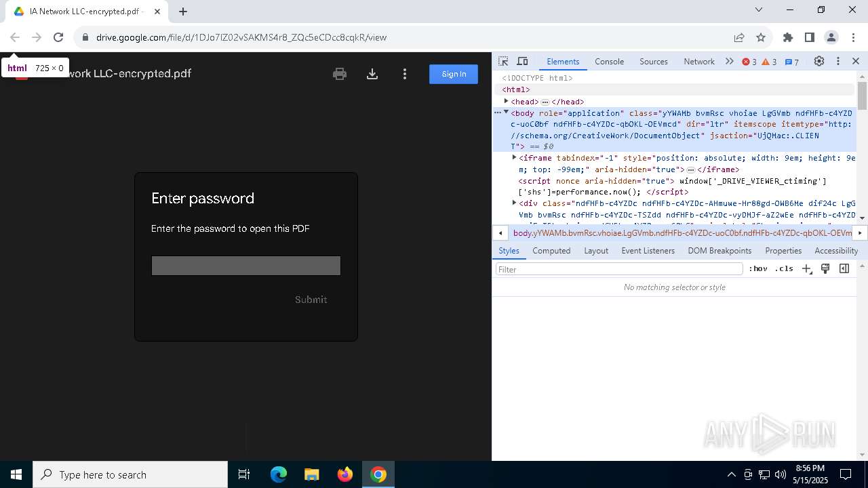Open Chrome extensions puzzle icon
Image resolution: width=868 pixels, height=488 pixels.
coord(788,37)
